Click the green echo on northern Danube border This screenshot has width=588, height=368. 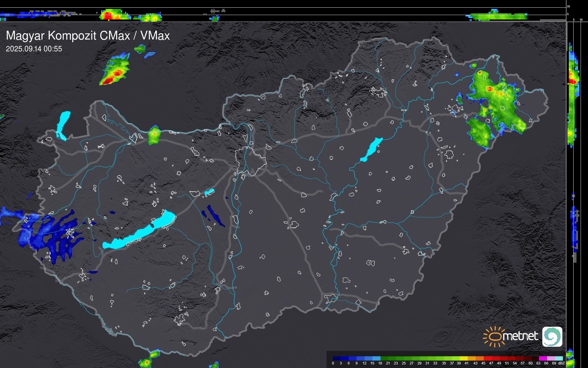[154, 136]
